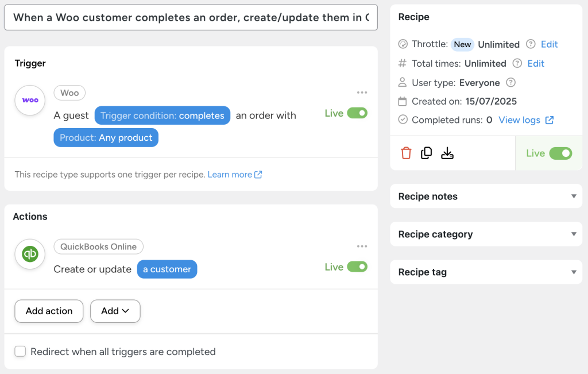Delete the recipe using the trash icon
Viewport: 588px width, 374px height.
pyautogui.click(x=406, y=153)
